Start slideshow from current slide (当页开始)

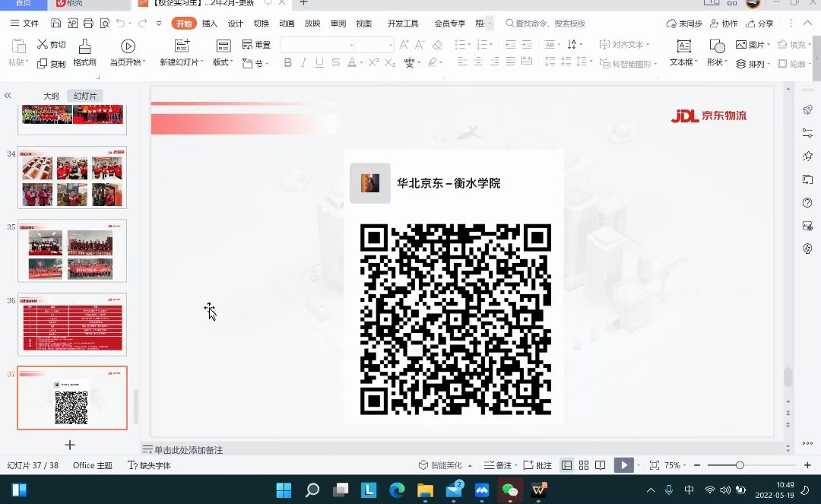pos(128,46)
